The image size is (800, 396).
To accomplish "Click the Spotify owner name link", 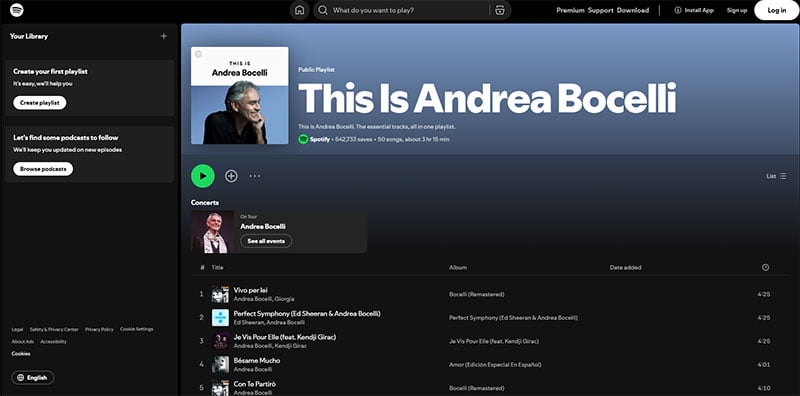I will [x=320, y=139].
